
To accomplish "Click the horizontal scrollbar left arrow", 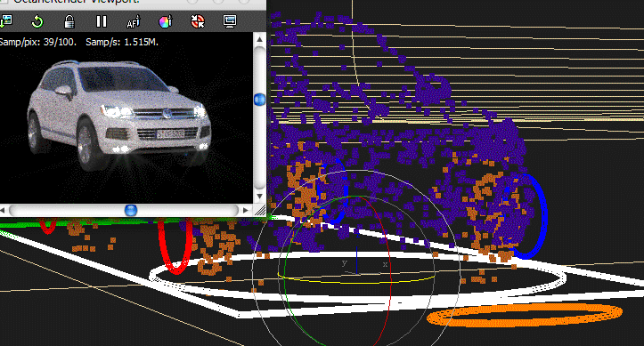I will [3, 210].
